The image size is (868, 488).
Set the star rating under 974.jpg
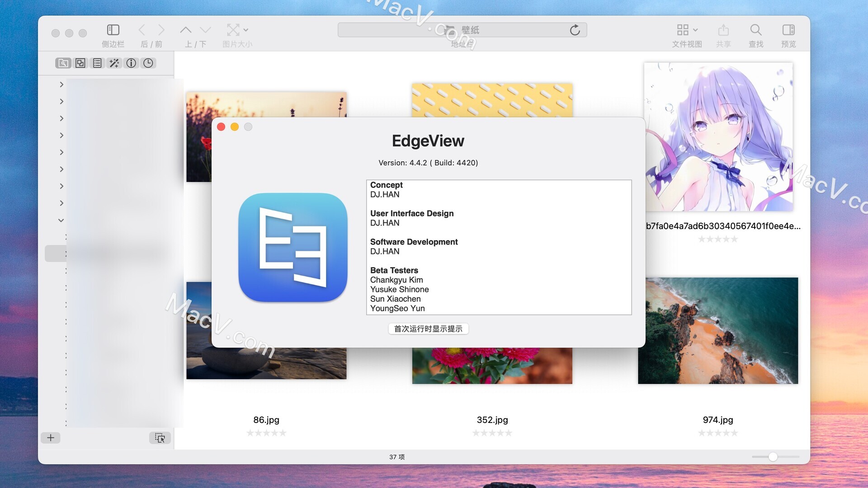pyautogui.click(x=718, y=433)
